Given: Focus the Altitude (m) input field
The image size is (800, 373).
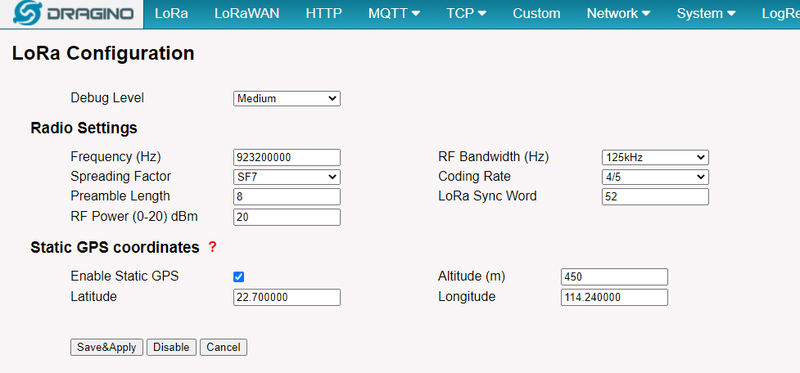Looking at the screenshot, I should click(x=614, y=277).
